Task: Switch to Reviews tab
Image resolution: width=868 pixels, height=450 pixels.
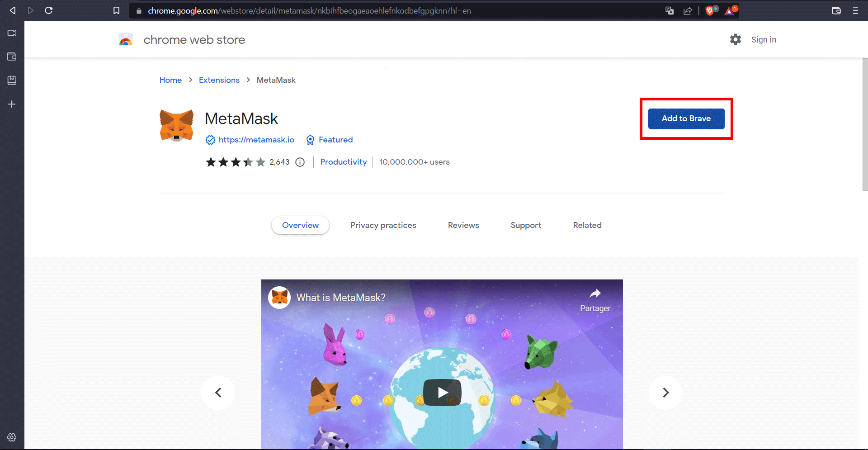Action: pyautogui.click(x=463, y=225)
